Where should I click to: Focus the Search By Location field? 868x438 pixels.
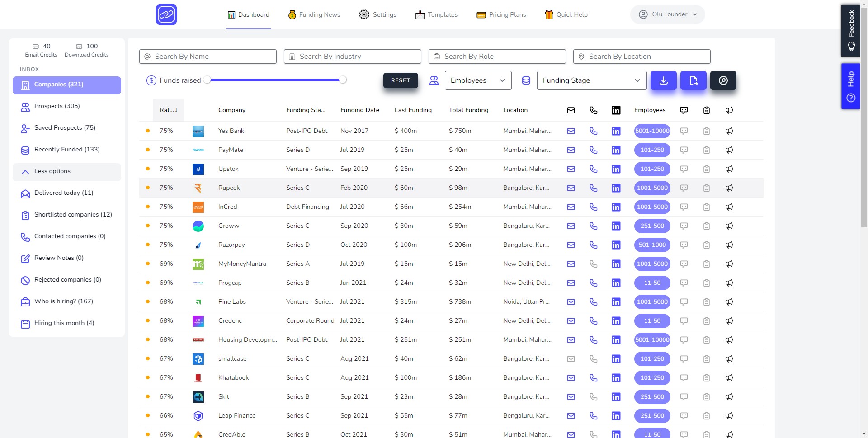(642, 57)
